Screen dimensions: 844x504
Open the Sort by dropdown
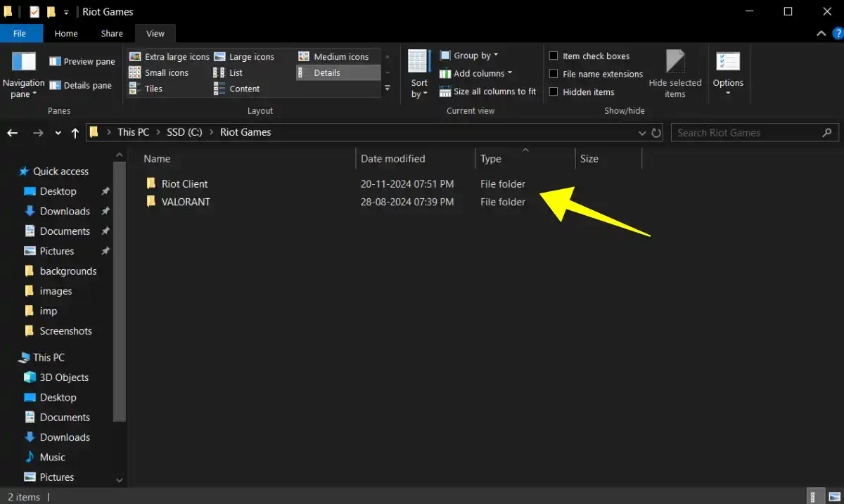tap(418, 73)
